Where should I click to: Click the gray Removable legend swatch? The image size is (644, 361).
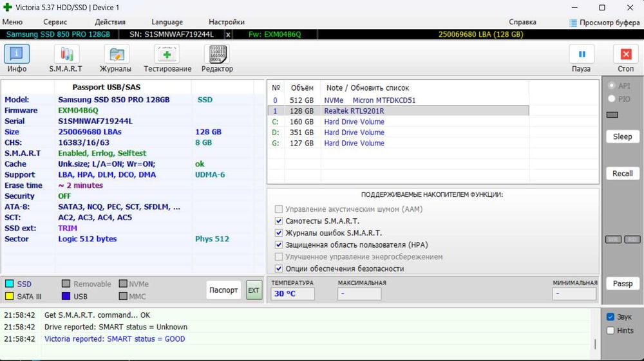pos(66,284)
